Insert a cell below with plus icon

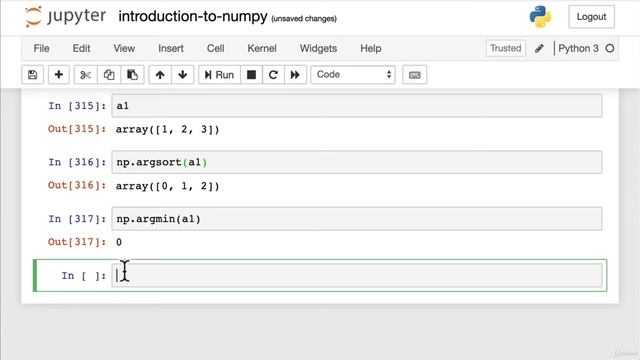[x=59, y=75]
